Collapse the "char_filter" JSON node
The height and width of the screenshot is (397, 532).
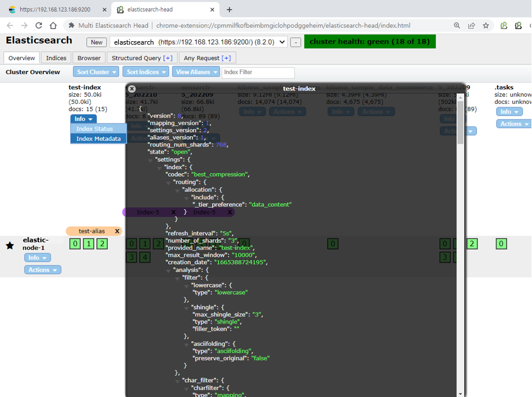point(177,381)
